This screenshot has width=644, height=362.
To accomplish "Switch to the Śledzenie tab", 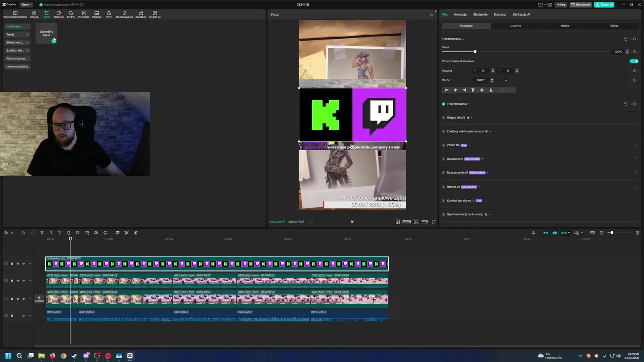I will [x=480, y=14].
